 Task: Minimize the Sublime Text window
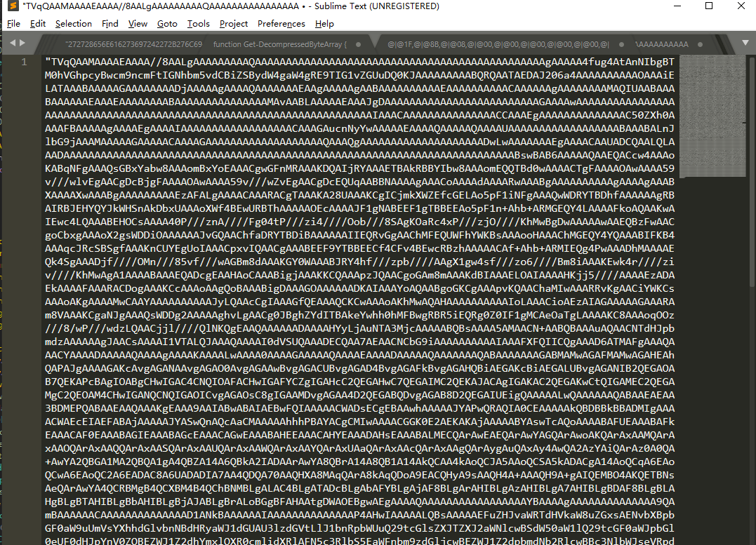[677, 6]
